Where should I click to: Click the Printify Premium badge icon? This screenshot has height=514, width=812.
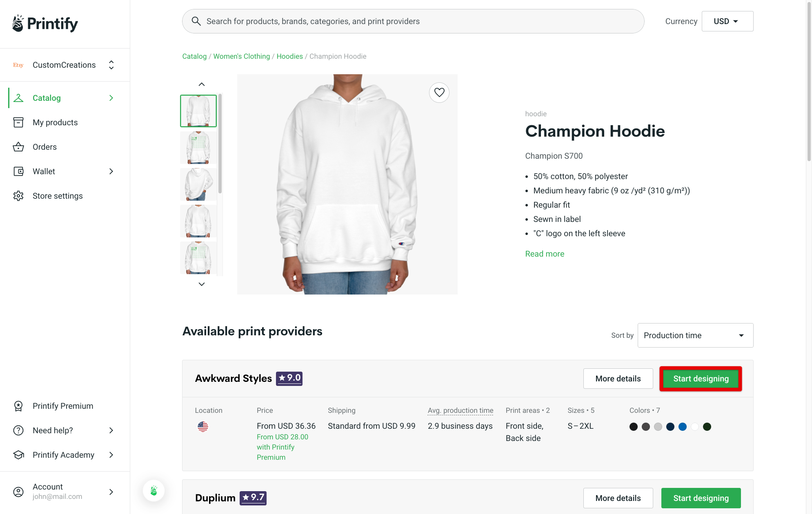(19, 406)
